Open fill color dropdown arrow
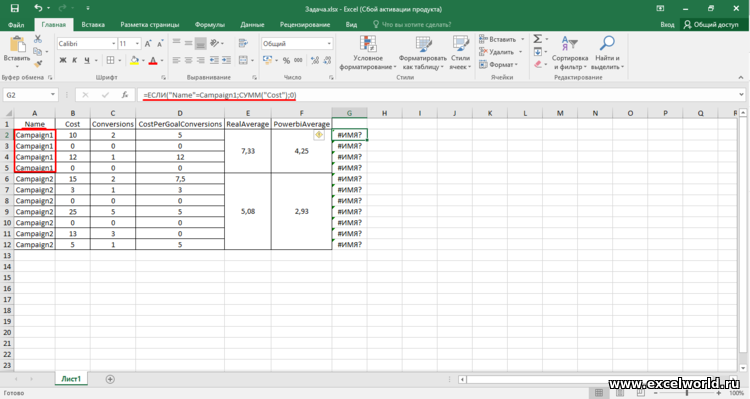750x399 pixels. [143, 61]
